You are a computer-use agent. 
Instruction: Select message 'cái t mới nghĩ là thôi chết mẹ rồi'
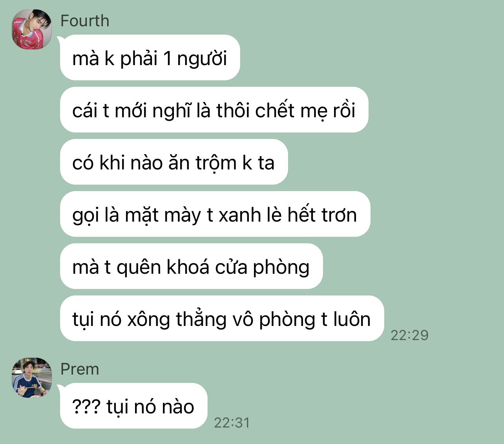click(214, 110)
